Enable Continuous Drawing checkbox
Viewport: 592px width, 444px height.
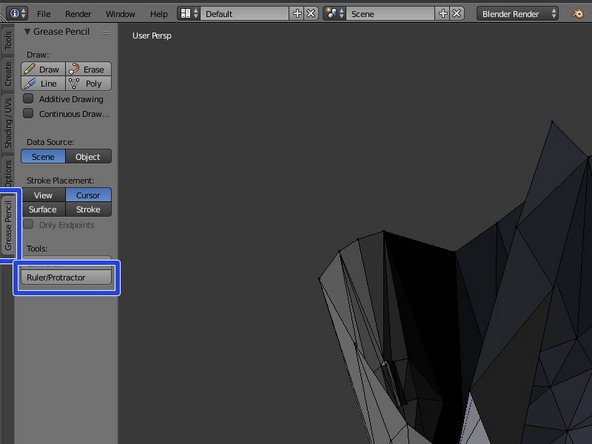coord(28,113)
